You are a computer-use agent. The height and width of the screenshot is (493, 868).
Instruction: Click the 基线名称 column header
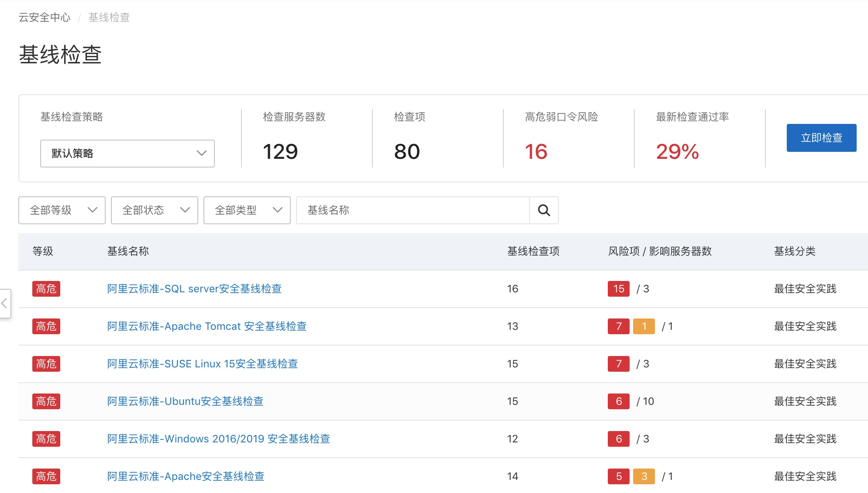tap(128, 251)
